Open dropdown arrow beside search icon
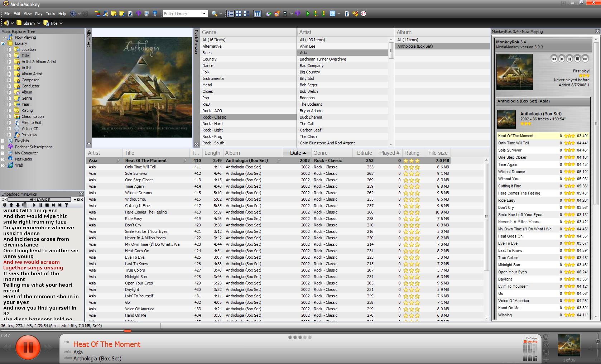The width and height of the screenshot is (601, 364). tap(221, 14)
